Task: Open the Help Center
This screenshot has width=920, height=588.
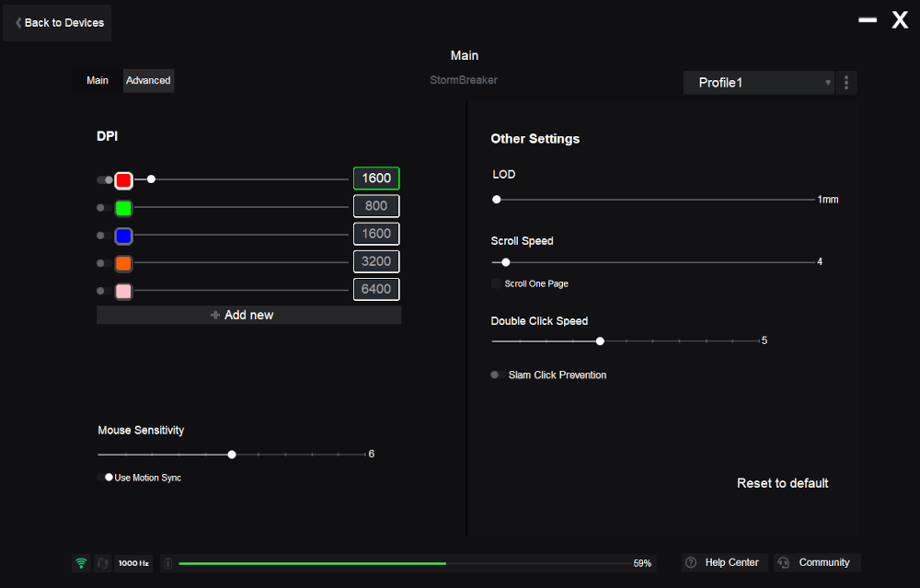Action: click(725, 563)
